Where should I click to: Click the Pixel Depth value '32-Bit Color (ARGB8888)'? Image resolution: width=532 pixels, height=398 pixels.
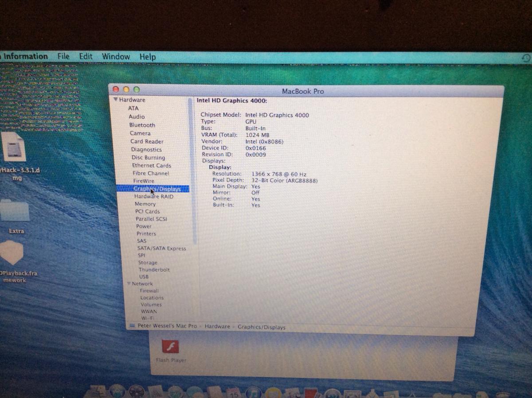tap(285, 181)
